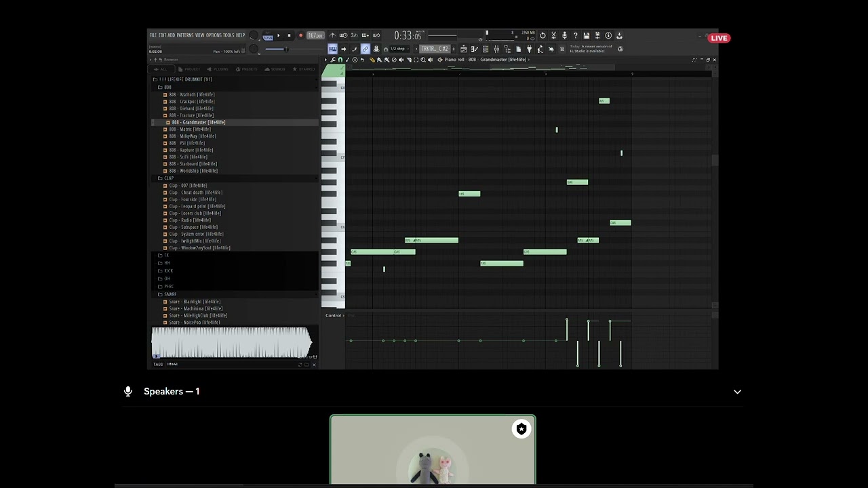Open the OPTIONS menu
The width and height of the screenshot is (868, 488).
click(x=214, y=35)
